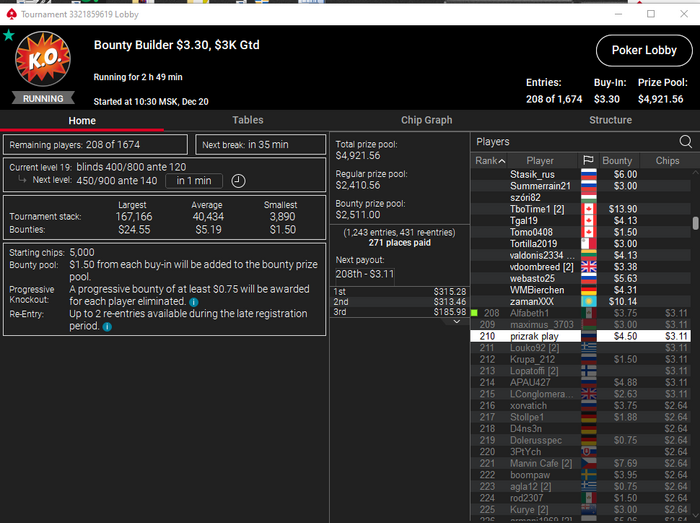Click the PokerStars spade icon in title bar
This screenshot has height=523, width=700.
[x=12, y=14]
